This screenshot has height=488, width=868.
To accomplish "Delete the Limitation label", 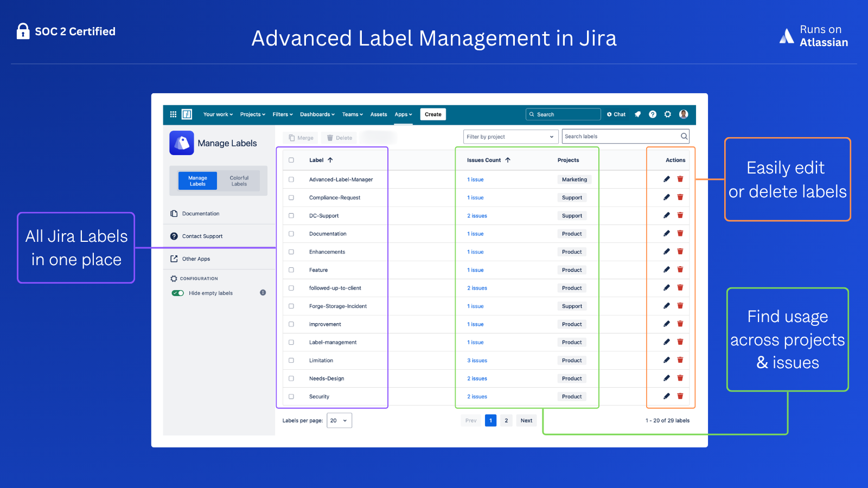I will (x=680, y=360).
